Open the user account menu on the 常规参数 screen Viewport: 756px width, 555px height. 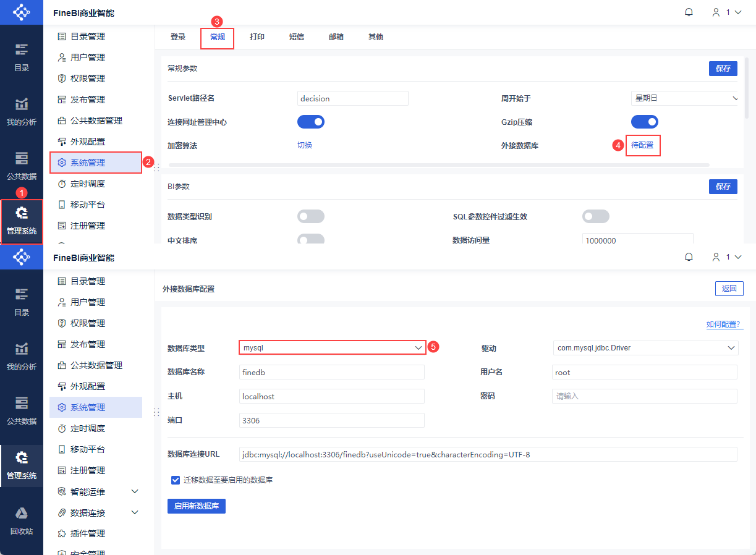(x=726, y=12)
